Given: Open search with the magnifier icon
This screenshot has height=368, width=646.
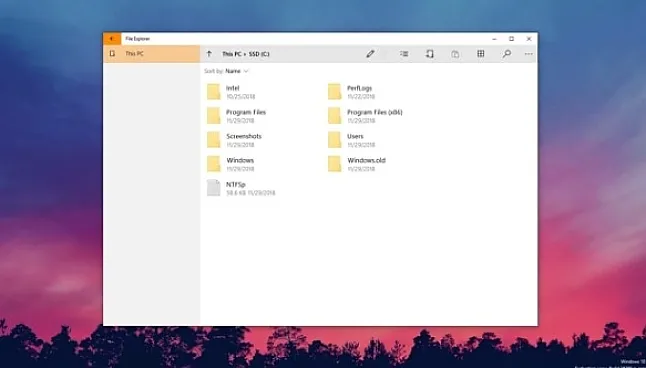Looking at the screenshot, I should tap(507, 54).
